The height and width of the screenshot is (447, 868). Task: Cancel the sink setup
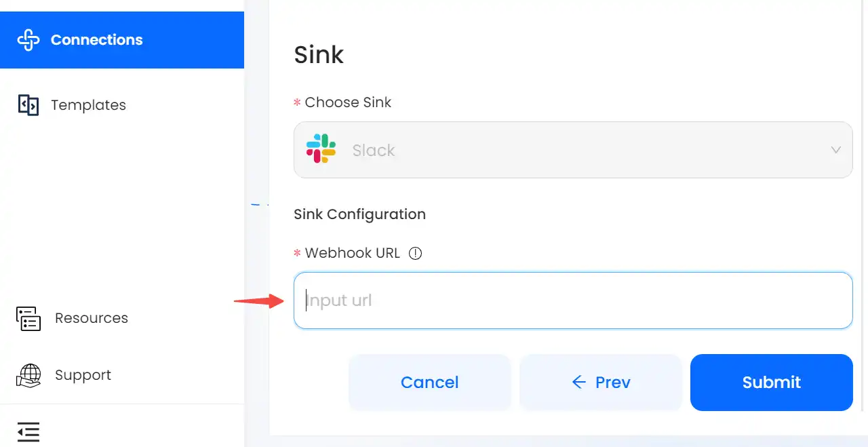point(429,383)
